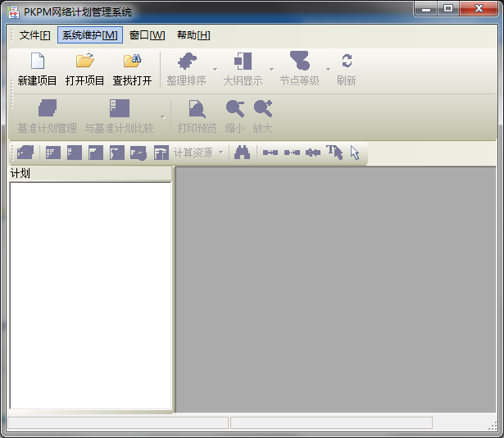This screenshot has width=504, height=438.
Task: Zoom in with the 放大 magnifier icon
Action: tap(262, 109)
